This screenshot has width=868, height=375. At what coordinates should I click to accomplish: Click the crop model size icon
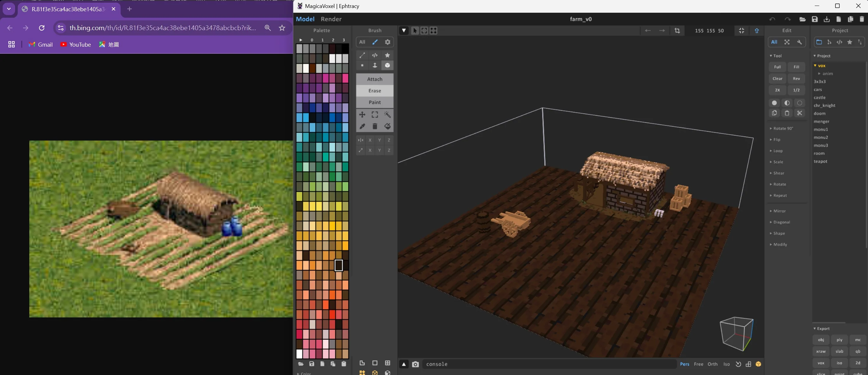[x=677, y=31]
